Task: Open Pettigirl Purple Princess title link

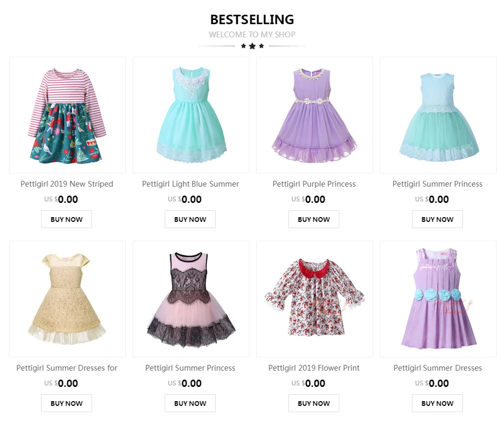Action: [314, 184]
